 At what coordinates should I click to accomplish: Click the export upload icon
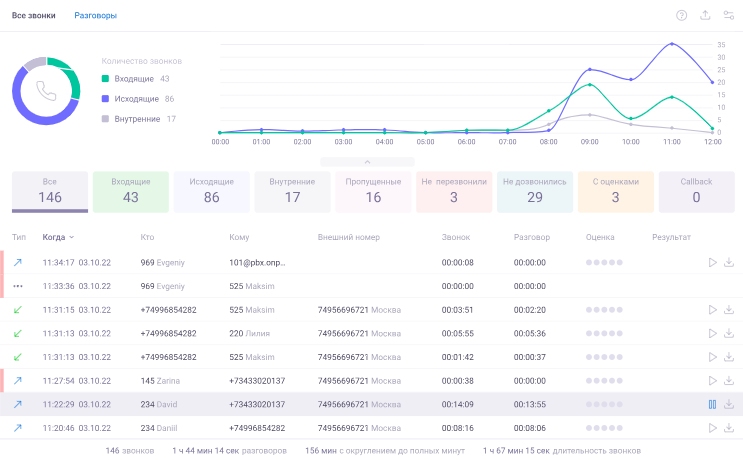tap(705, 15)
